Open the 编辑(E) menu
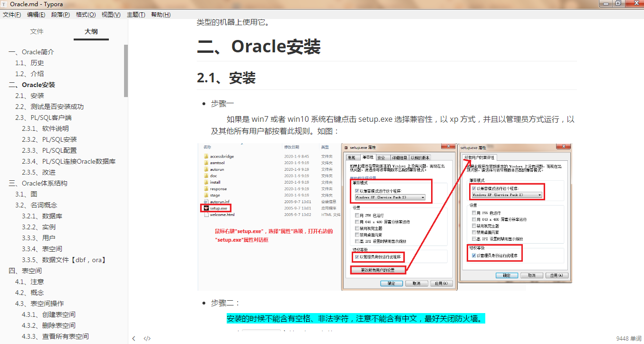Viewport: 644px width, 344px height. click(36, 15)
